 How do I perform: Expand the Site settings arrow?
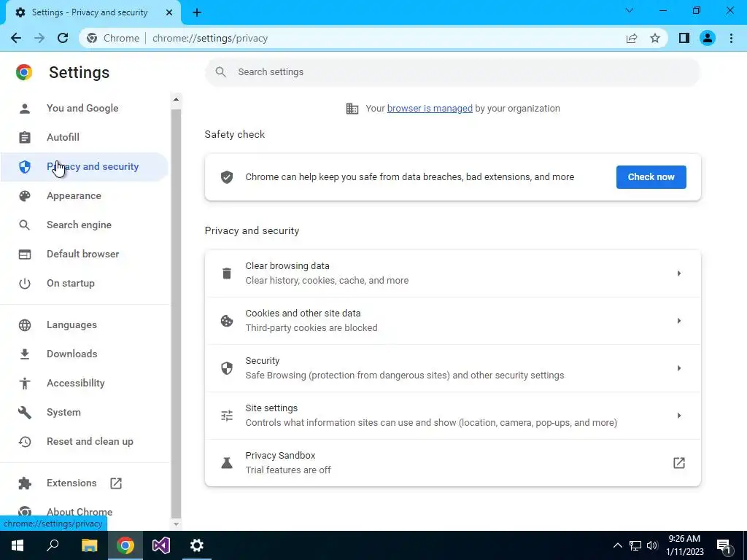click(679, 416)
